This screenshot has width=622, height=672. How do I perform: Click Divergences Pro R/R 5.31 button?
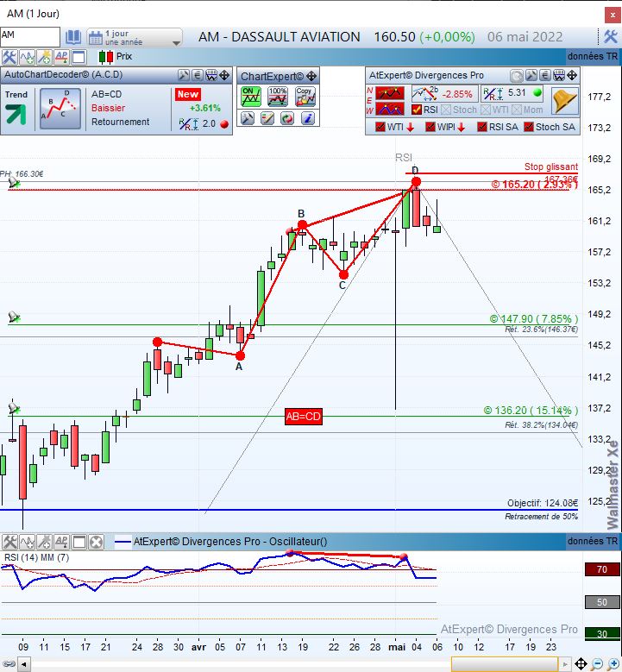tap(512, 93)
